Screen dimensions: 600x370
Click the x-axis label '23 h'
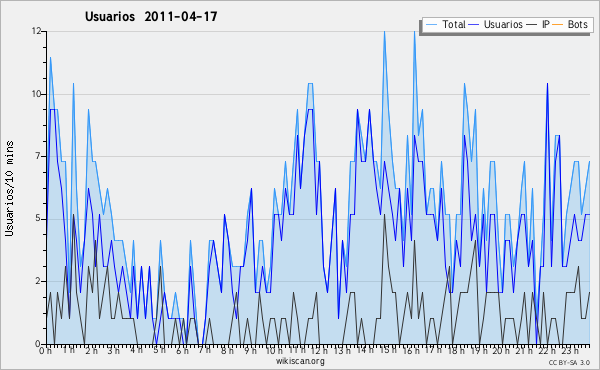click(x=570, y=350)
